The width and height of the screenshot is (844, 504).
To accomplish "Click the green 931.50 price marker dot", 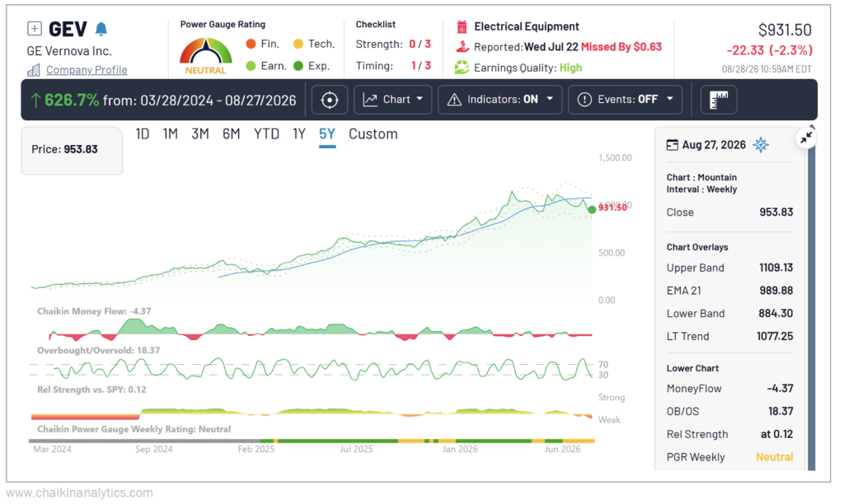I will coord(592,210).
